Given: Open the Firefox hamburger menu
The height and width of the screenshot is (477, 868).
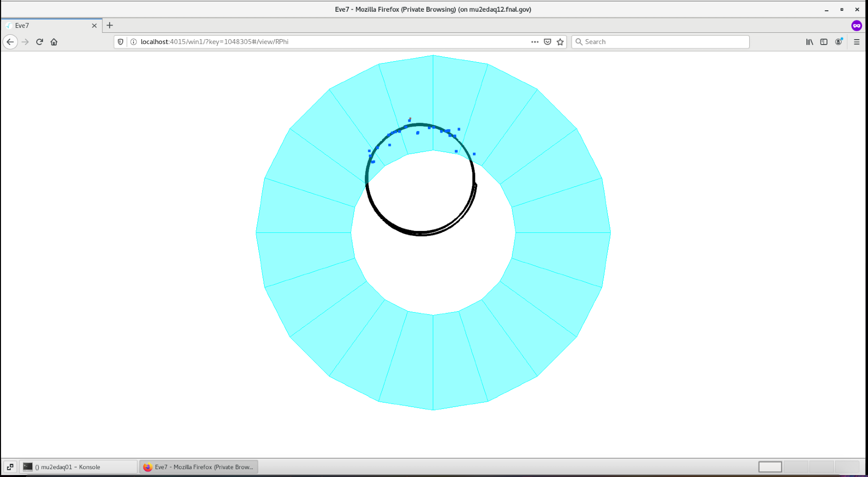Looking at the screenshot, I should pos(857,42).
